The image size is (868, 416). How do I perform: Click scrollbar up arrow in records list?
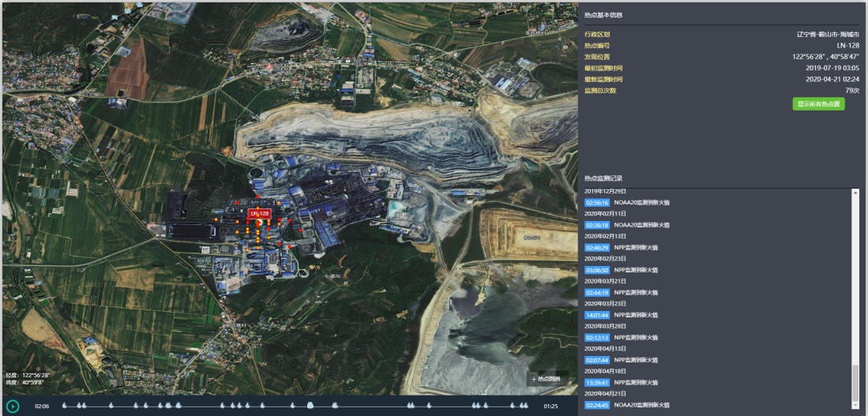tap(855, 192)
